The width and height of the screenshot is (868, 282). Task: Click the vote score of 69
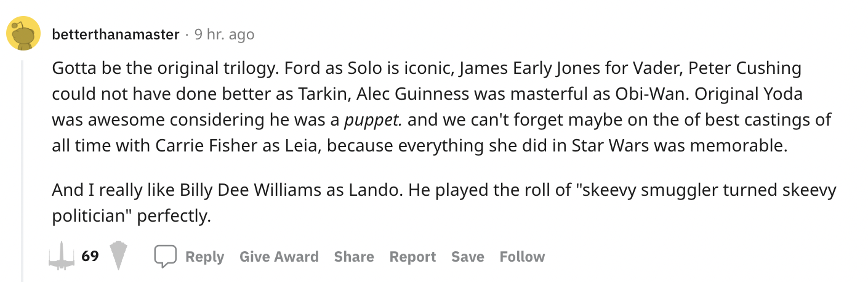[90, 256]
